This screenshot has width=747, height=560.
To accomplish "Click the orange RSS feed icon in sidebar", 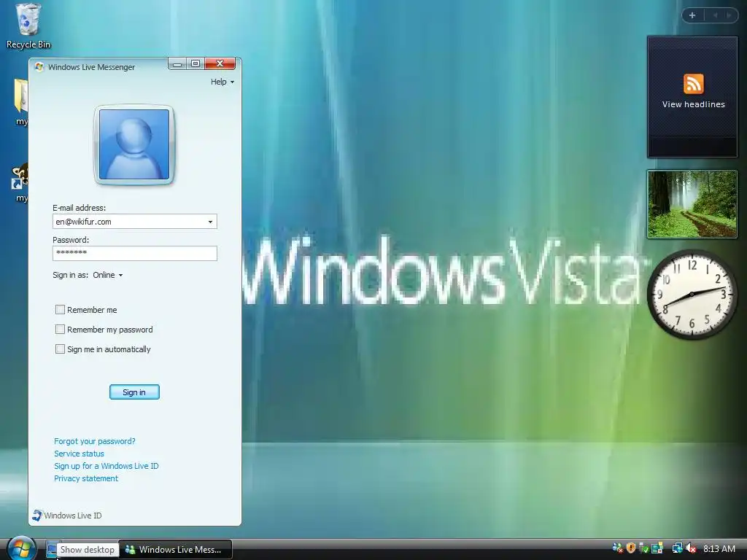I will 693,84.
